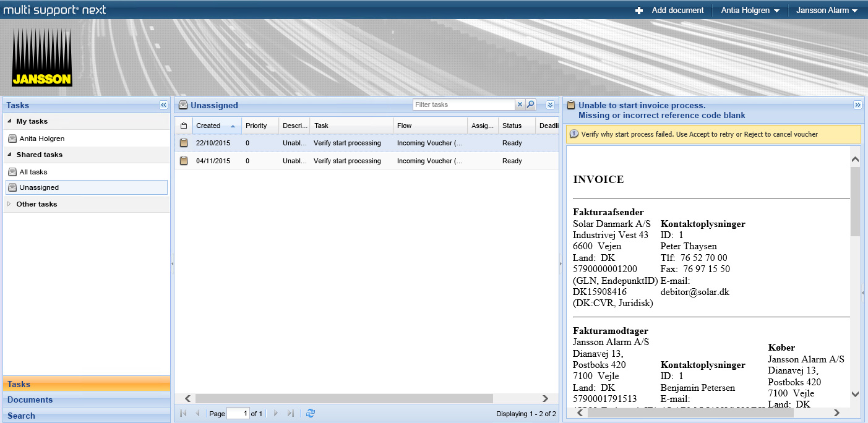Go to the first page of tasks
Image resolution: width=868 pixels, height=423 pixels.
(x=184, y=413)
